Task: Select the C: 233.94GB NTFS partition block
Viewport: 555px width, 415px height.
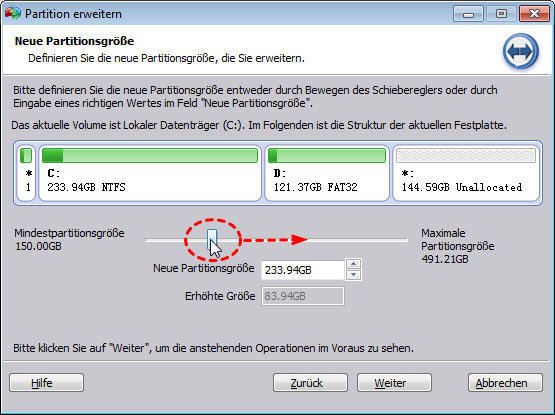Action: (150, 173)
